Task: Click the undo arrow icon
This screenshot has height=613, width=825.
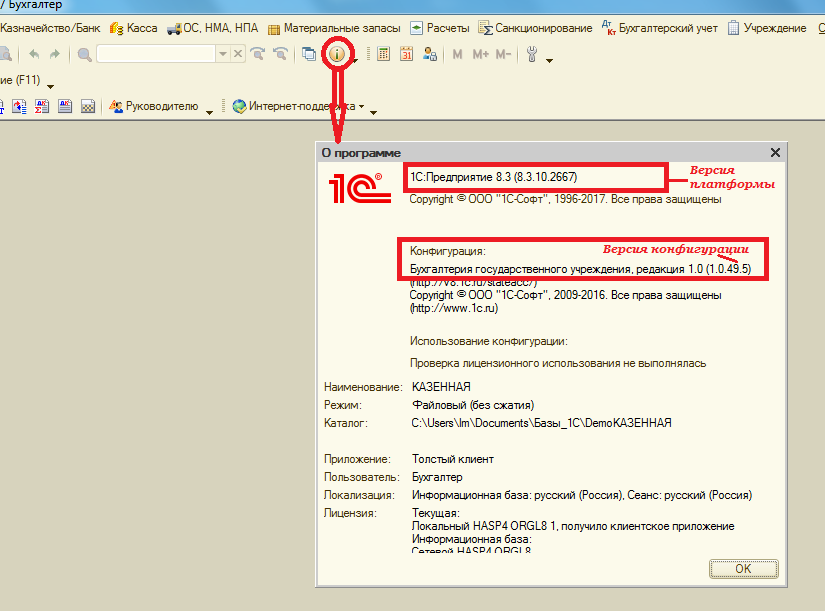Action: pos(34,54)
